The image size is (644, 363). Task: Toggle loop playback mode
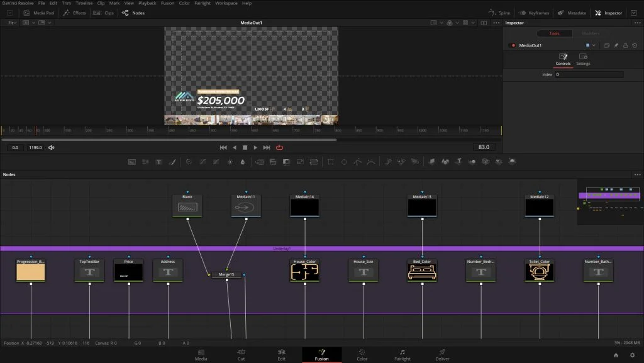pyautogui.click(x=279, y=147)
